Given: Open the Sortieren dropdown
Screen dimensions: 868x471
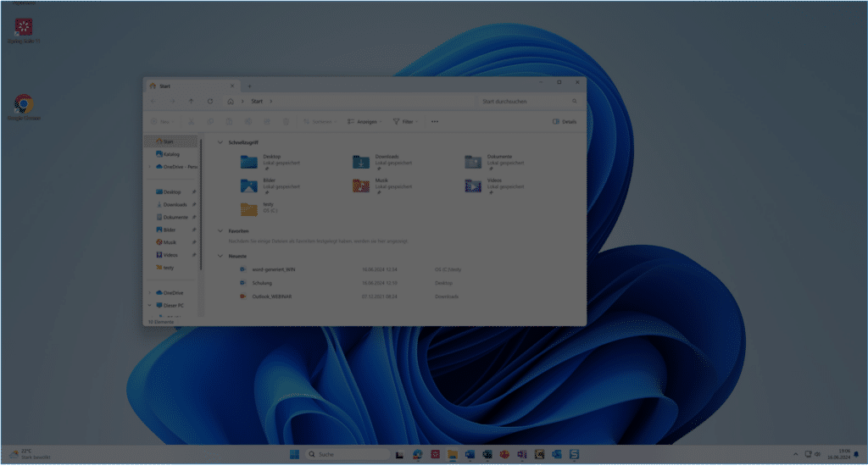Looking at the screenshot, I should click(x=320, y=122).
